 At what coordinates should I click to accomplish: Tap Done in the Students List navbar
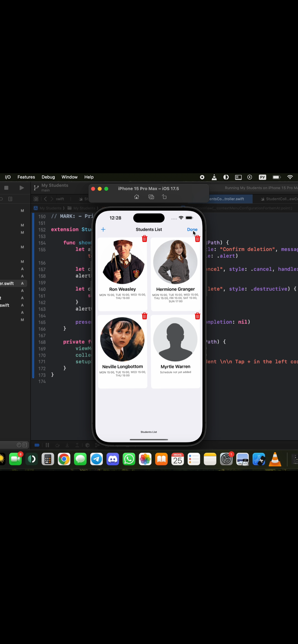(x=192, y=229)
